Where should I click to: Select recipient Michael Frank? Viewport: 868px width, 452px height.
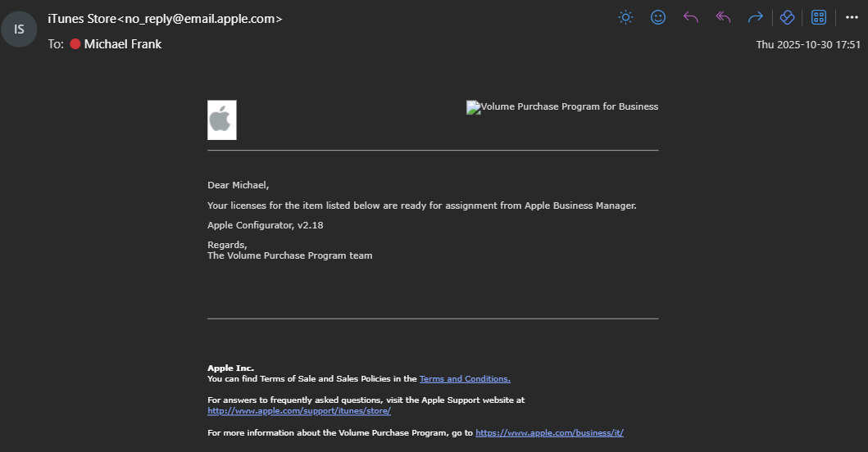123,44
